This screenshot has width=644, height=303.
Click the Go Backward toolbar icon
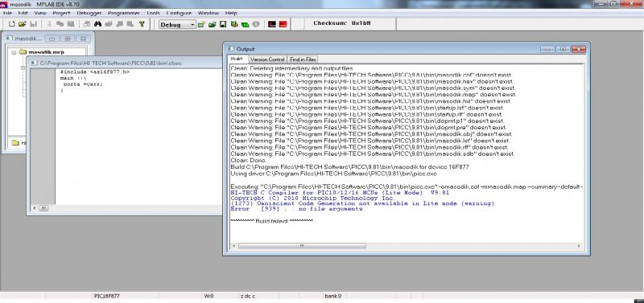[x=119, y=24]
